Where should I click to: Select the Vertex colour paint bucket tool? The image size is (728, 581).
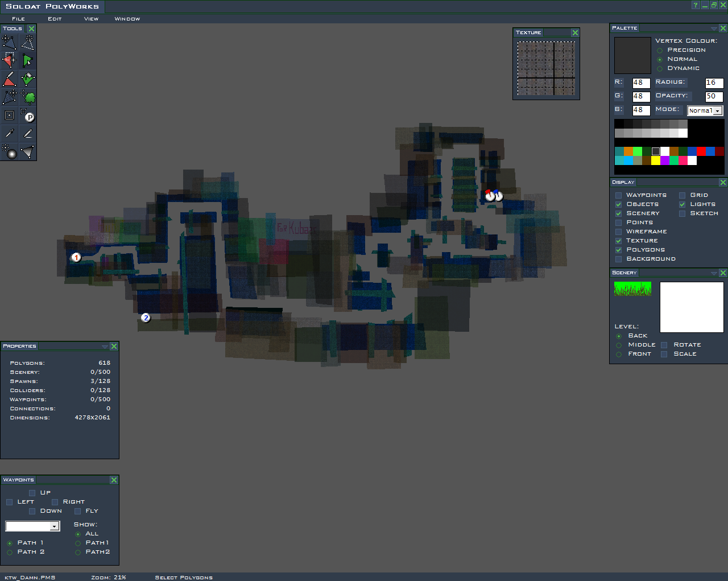click(x=27, y=79)
